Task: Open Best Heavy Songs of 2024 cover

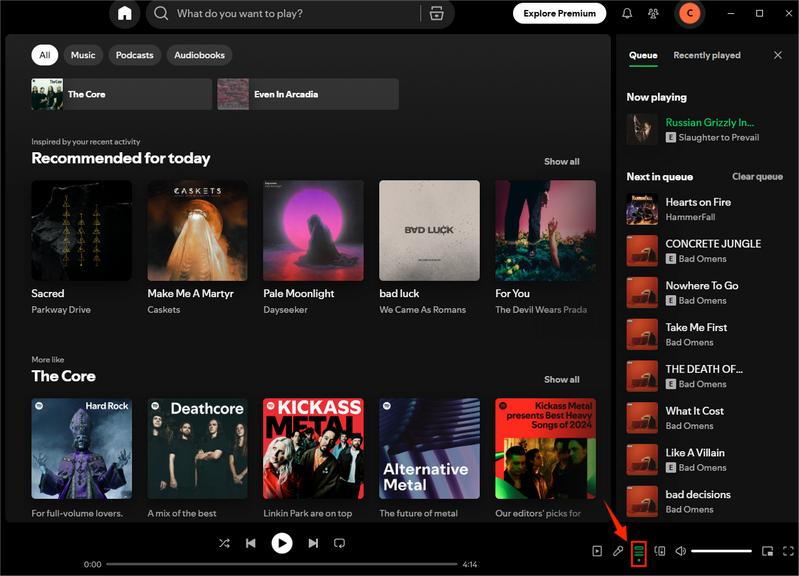Action: coord(545,449)
